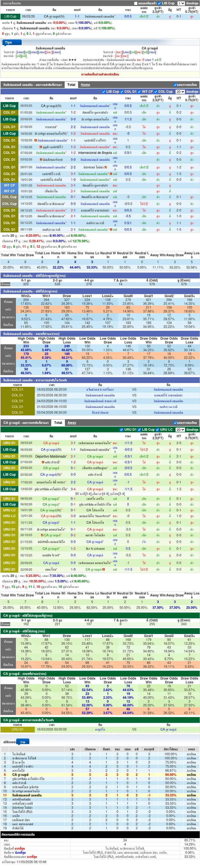Toggle URU LC filter checkbox
Image resolution: width=200 pixels, height=868 pixels.
click(157, 430)
